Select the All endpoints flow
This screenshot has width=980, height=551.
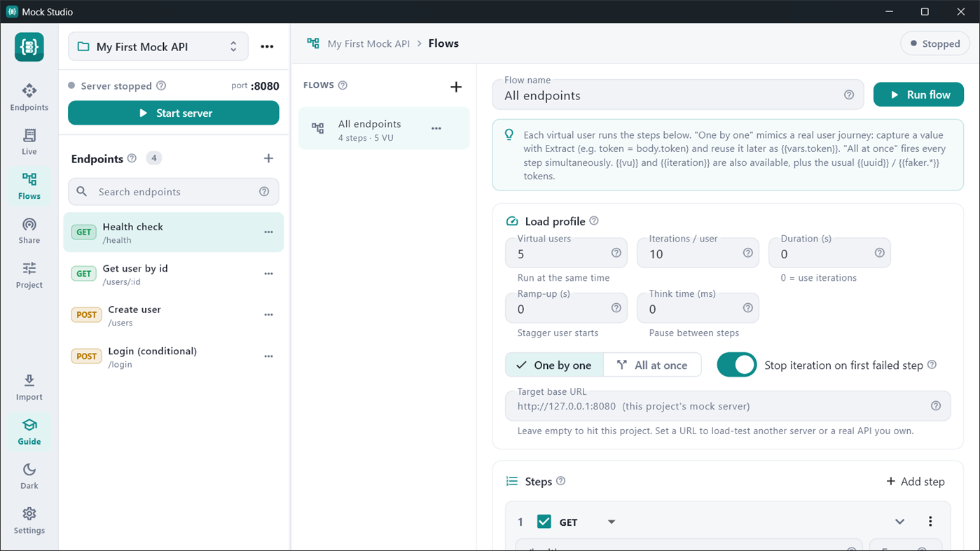click(x=384, y=129)
